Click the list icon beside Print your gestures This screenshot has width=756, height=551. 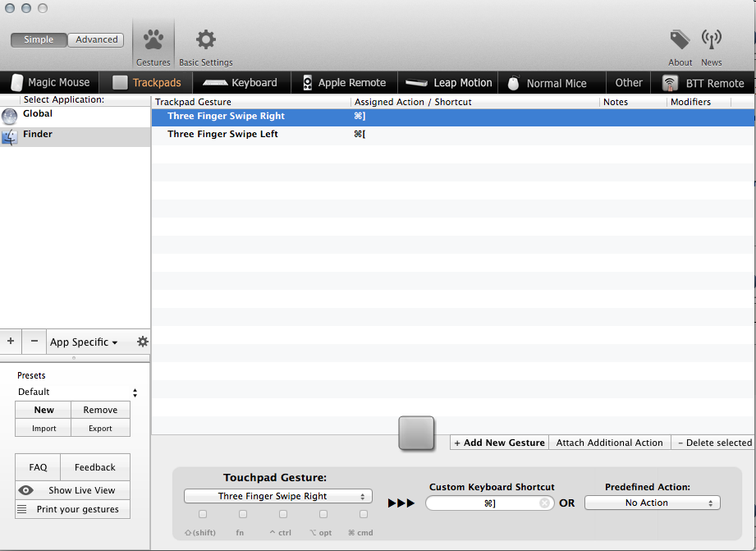coord(21,509)
